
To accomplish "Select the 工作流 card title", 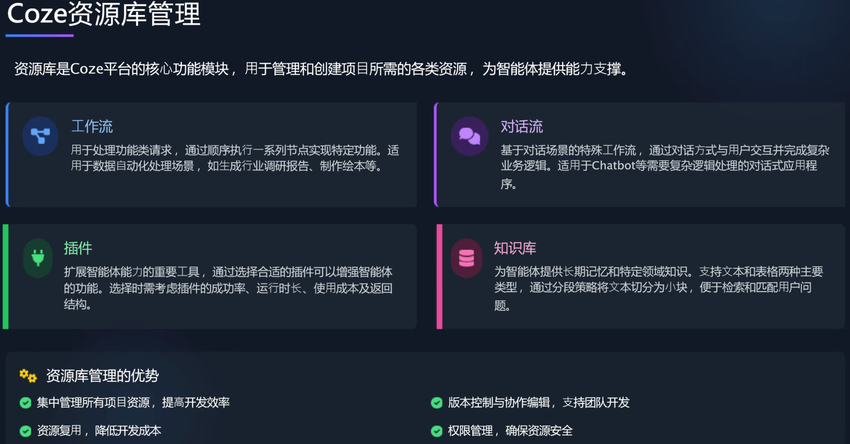I will coord(92,127).
